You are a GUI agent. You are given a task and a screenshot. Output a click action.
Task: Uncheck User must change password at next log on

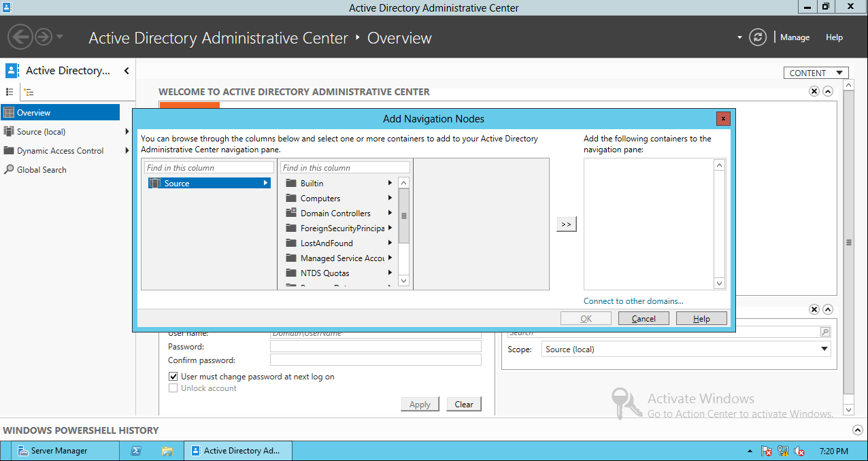[173, 376]
